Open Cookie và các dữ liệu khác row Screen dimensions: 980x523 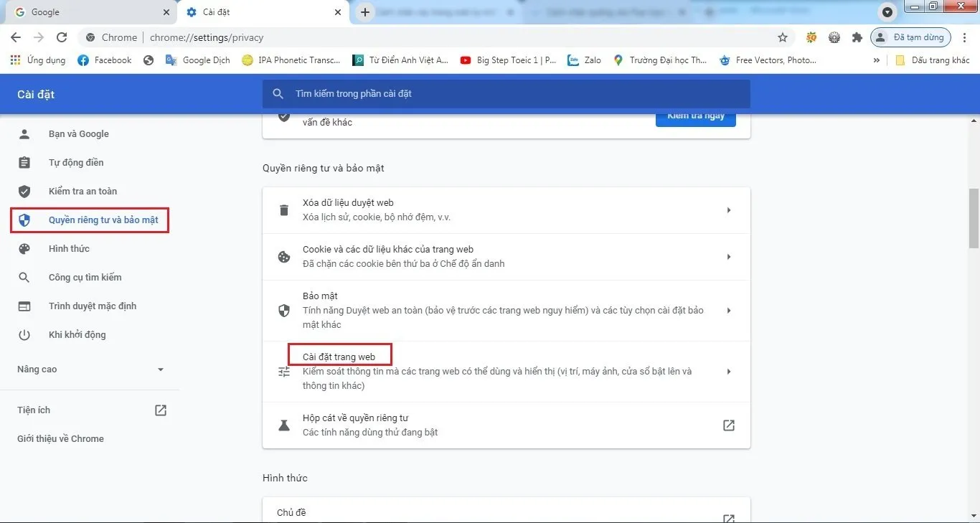click(507, 257)
